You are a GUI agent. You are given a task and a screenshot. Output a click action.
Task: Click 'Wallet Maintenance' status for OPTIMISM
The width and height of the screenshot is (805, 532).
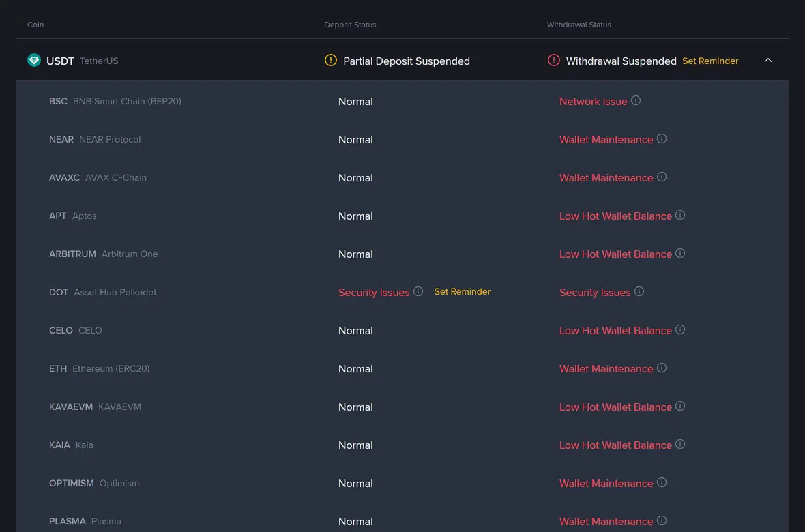[x=606, y=483]
